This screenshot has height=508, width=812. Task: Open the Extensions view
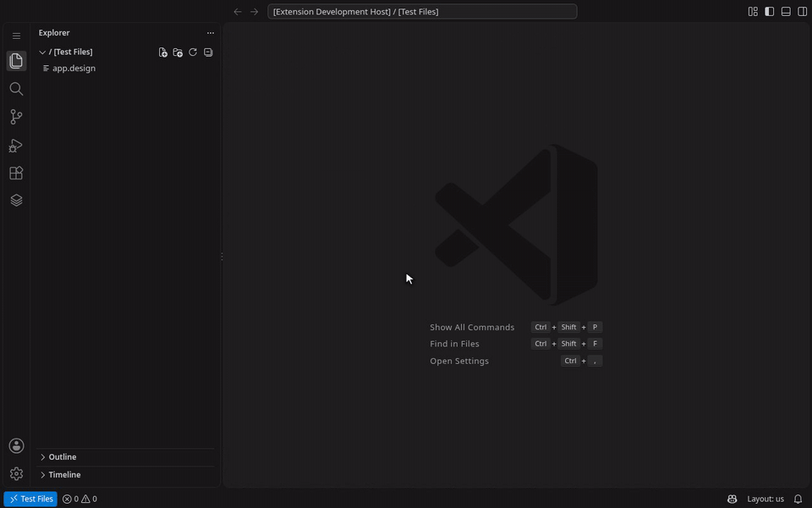pos(17,173)
